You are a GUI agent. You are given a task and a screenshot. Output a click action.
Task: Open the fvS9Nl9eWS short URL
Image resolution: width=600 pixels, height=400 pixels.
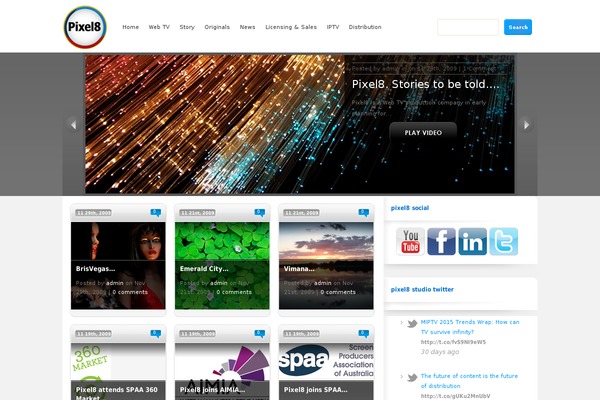coord(453,342)
